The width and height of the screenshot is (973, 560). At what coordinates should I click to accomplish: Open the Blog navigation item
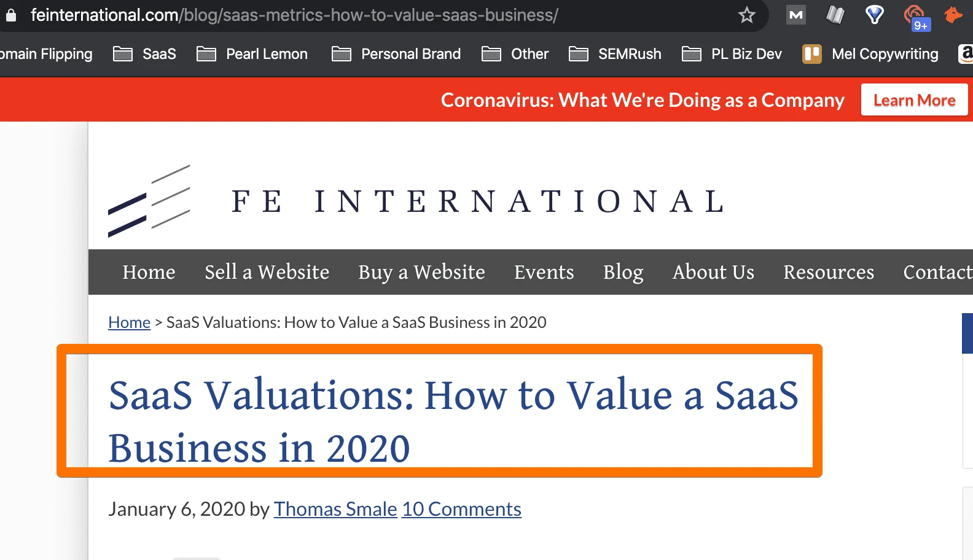tap(623, 272)
